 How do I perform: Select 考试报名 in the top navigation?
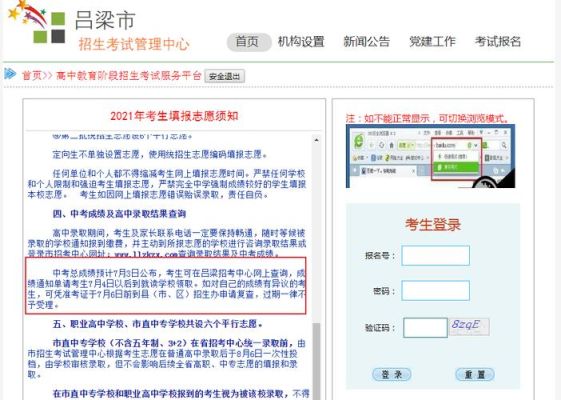pos(498,42)
